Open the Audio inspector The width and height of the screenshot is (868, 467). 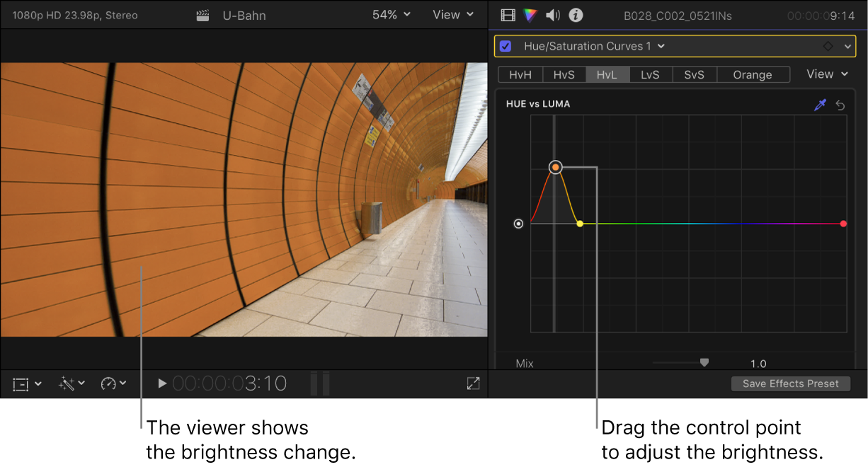[553, 15]
